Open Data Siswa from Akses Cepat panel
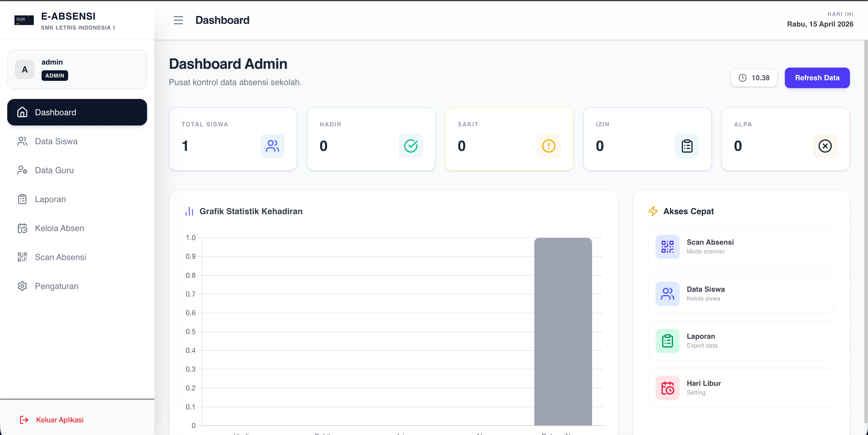 741,294
